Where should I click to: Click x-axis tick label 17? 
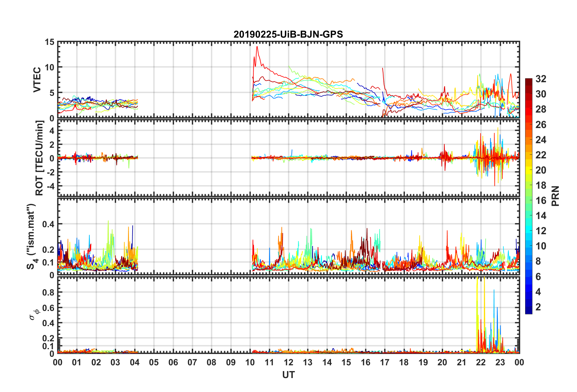pos(385,362)
